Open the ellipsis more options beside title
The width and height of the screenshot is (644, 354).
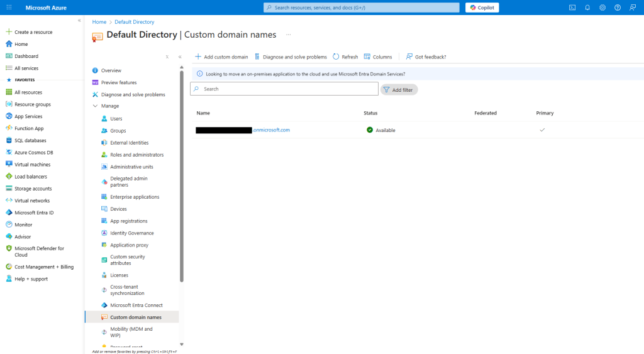click(x=288, y=35)
